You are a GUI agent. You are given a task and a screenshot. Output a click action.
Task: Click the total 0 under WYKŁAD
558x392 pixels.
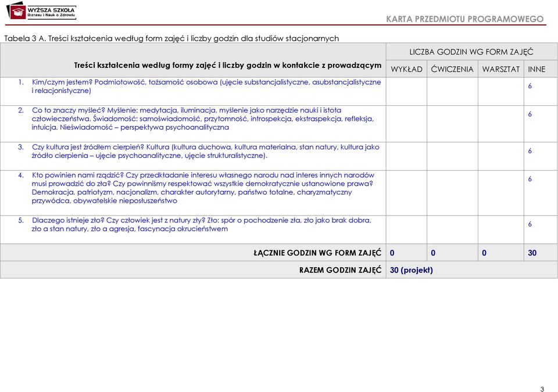pyautogui.click(x=392, y=253)
